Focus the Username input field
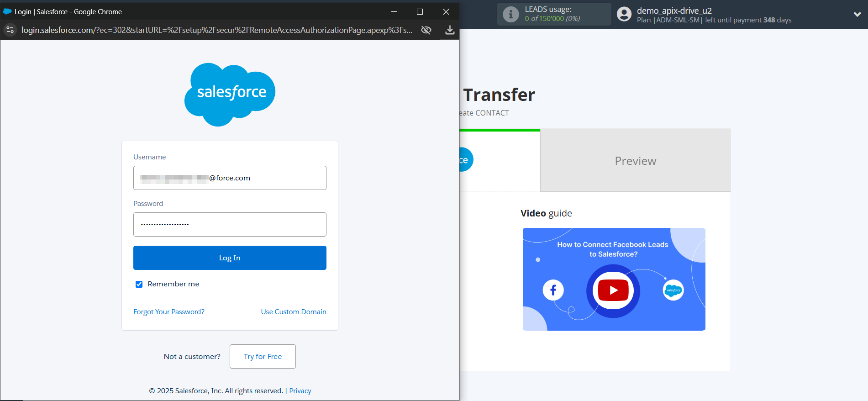 click(x=230, y=178)
